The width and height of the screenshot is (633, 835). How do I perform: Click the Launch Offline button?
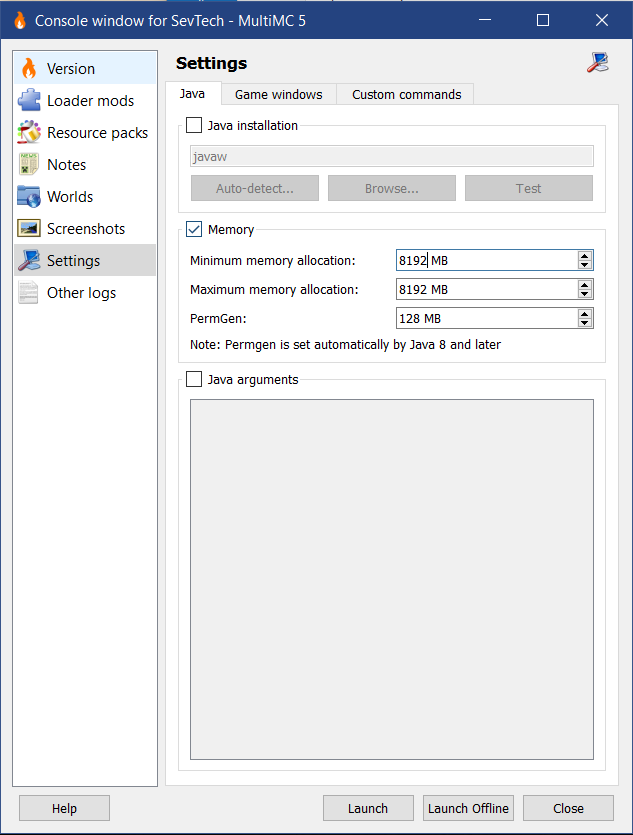[468, 808]
